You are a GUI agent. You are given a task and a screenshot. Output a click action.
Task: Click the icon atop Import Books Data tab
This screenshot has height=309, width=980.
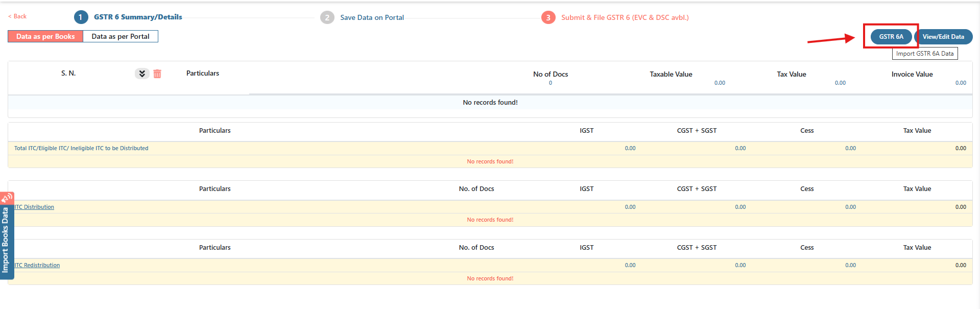[7, 198]
